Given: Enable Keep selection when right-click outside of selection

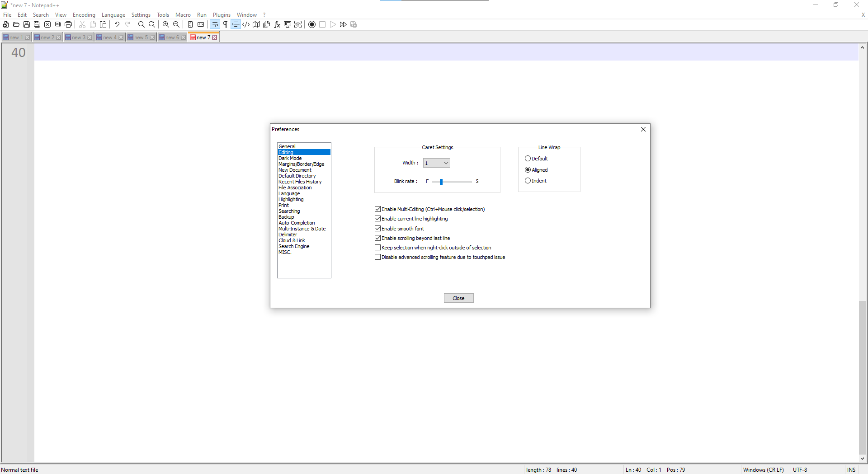Looking at the screenshot, I should click(x=378, y=247).
